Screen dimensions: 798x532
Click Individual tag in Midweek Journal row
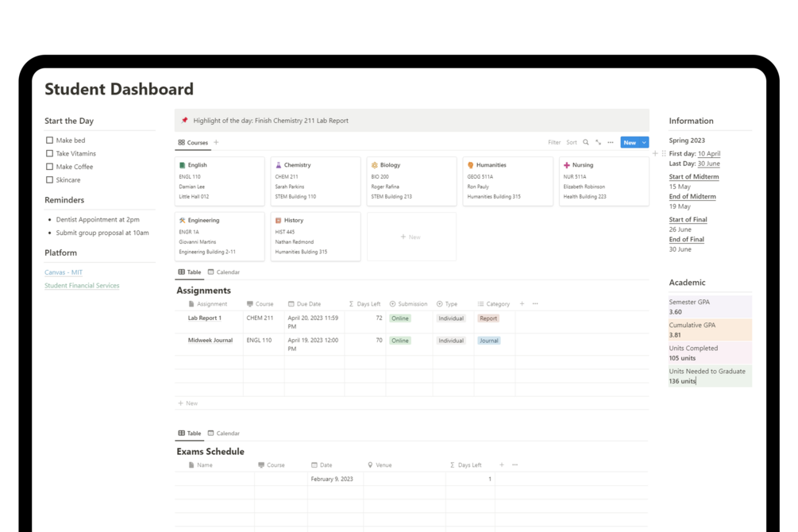pyautogui.click(x=451, y=341)
